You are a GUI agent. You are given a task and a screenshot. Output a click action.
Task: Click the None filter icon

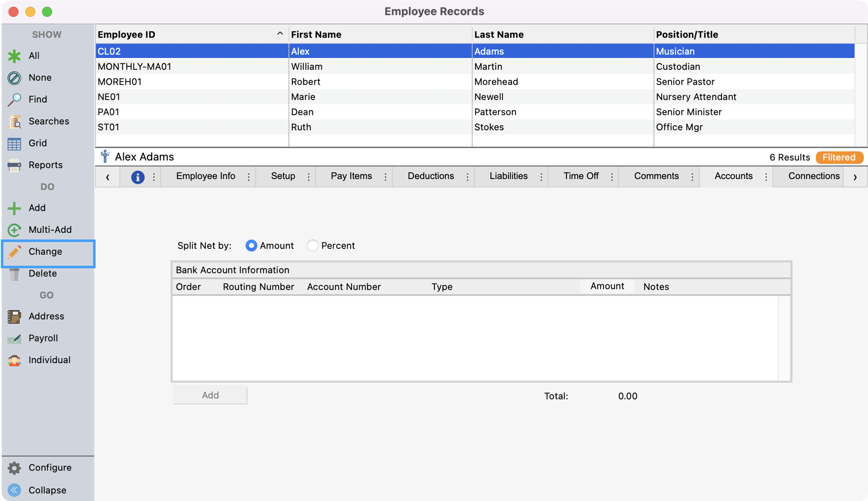tap(14, 77)
